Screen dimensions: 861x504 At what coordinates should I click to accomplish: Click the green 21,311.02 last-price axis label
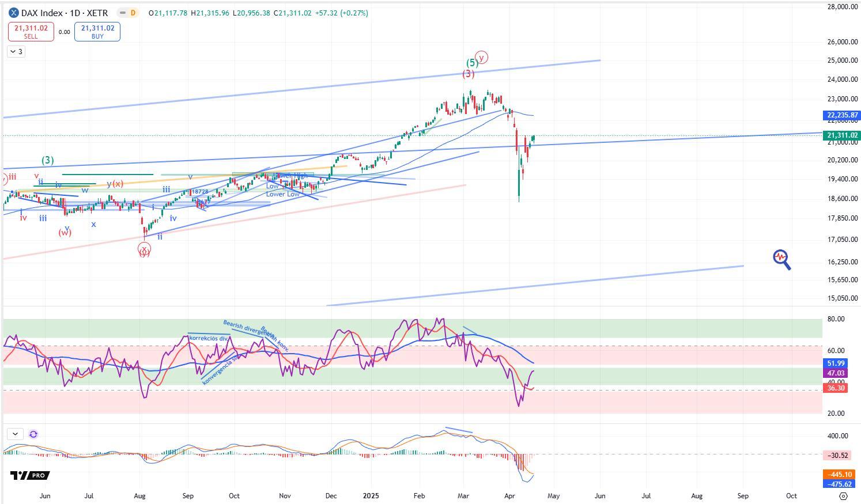[x=842, y=135]
